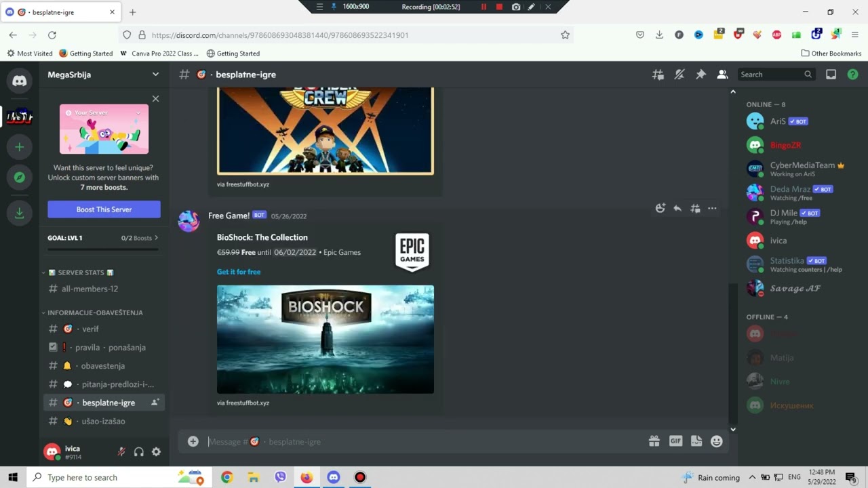Pause the screen recording
Screen dimensions: 868x488
point(484,7)
